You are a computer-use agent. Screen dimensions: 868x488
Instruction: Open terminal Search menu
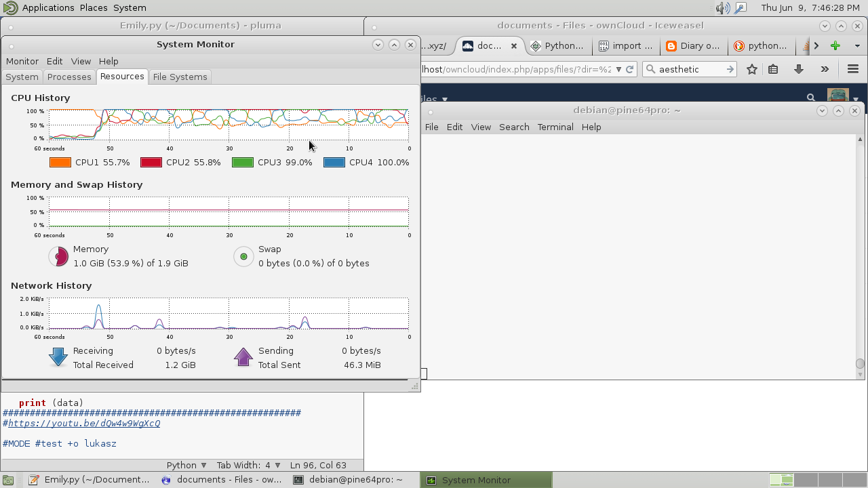[514, 127]
